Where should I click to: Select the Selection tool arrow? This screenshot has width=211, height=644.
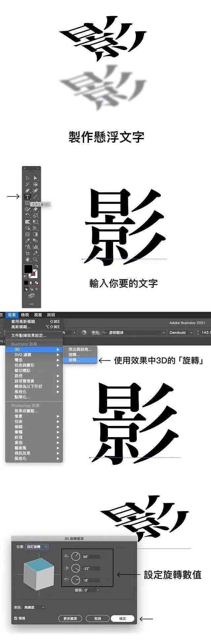(27, 178)
